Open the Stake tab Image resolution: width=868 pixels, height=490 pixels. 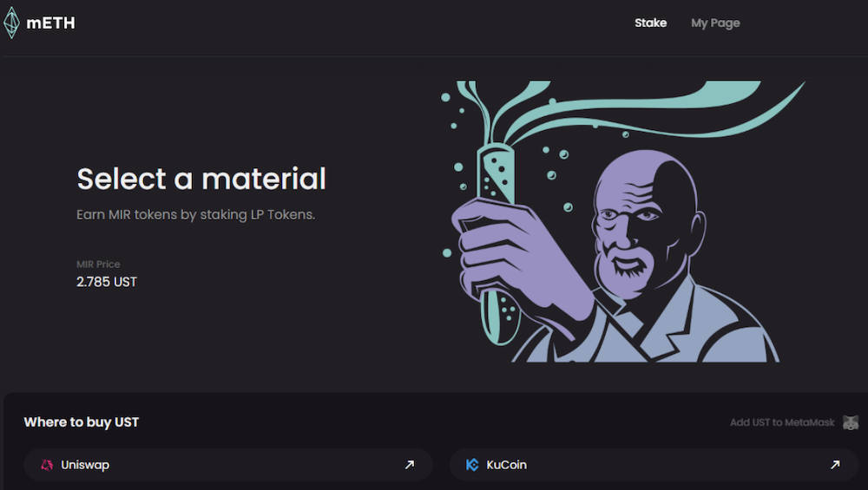point(650,23)
